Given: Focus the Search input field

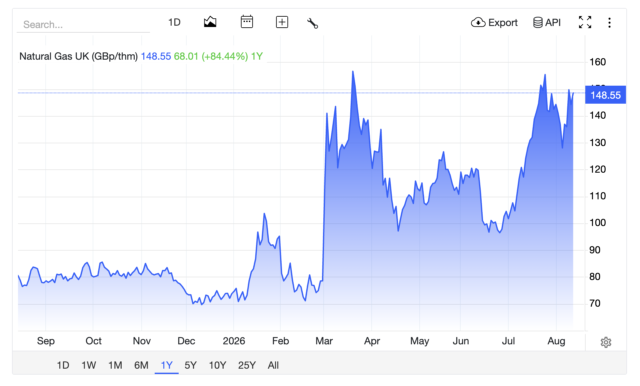Looking at the screenshot, I should point(83,24).
